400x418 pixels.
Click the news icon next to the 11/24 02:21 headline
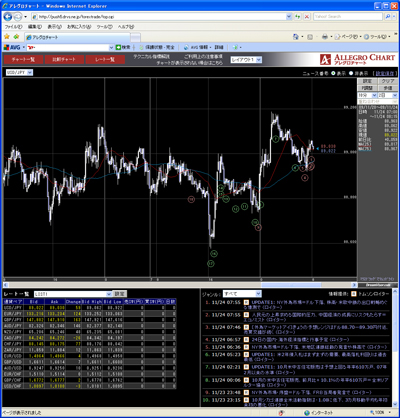pyautogui.click(x=246, y=367)
